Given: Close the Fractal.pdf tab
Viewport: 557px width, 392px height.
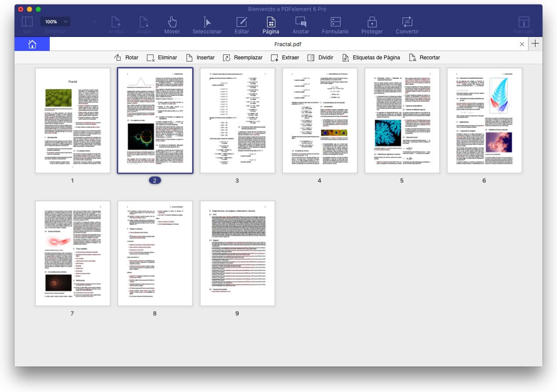Looking at the screenshot, I should click(x=522, y=44).
